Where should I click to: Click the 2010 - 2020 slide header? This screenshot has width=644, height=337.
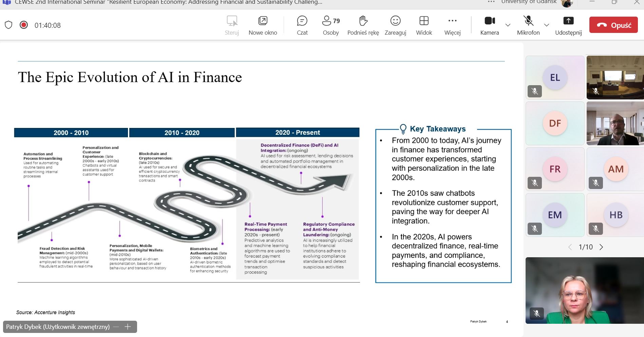[182, 133]
